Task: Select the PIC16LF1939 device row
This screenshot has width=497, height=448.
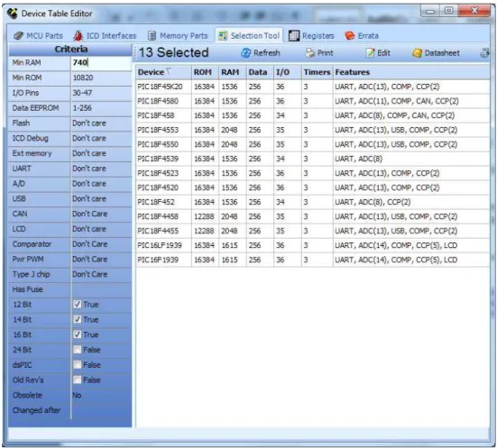Action: (x=312, y=245)
